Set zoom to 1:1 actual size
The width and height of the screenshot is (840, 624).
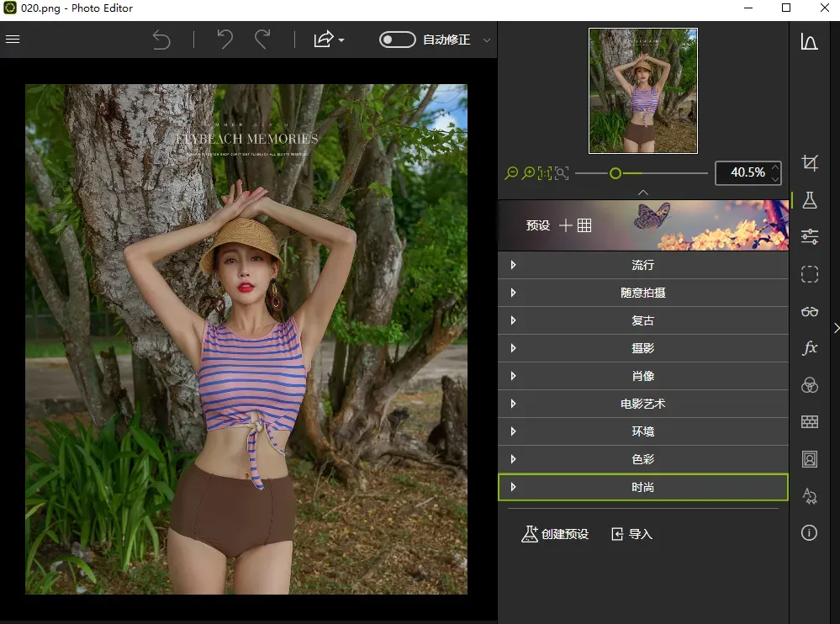[x=545, y=173]
